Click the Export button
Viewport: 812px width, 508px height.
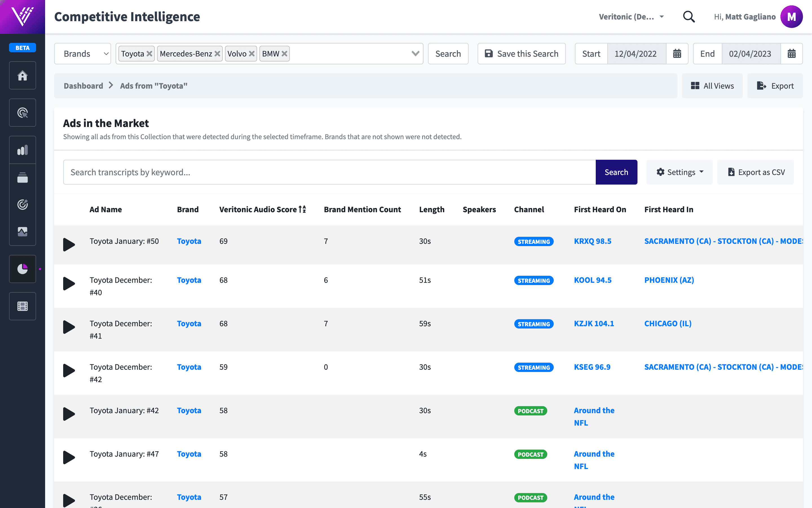click(775, 86)
